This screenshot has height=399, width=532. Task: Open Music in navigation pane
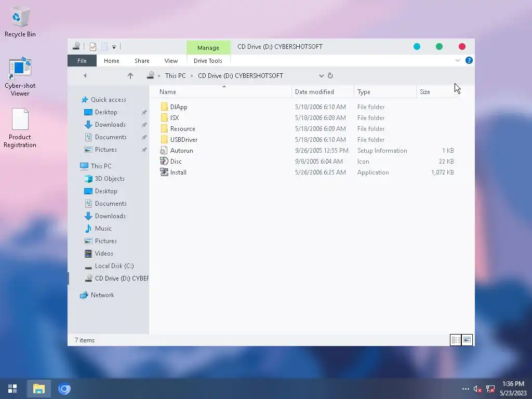pos(103,229)
